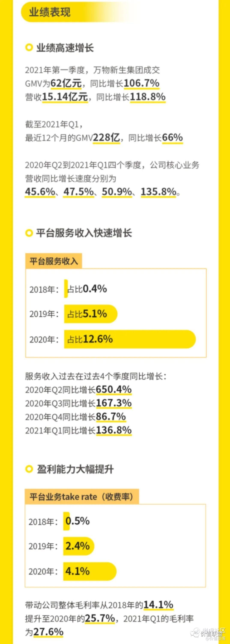This screenshot has width=230, height=644.
Task: Click the underlined 135.8% growth rate
Action: click(x=158, y=192)
